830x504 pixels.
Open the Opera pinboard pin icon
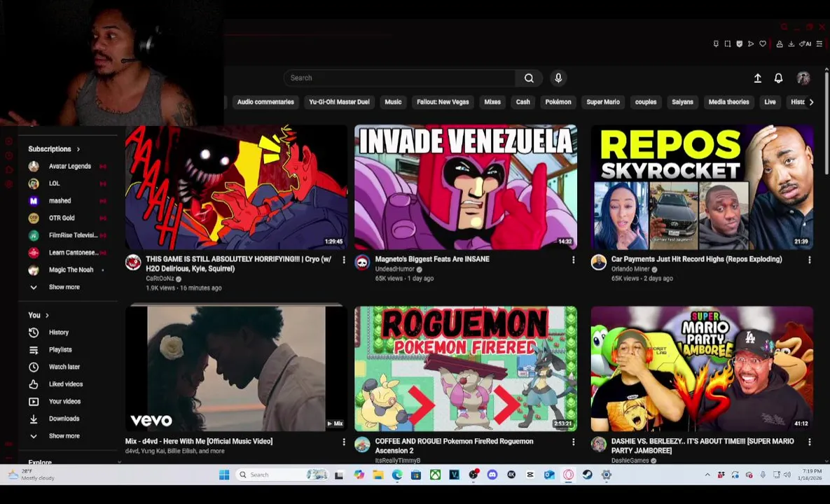point(716,44)
